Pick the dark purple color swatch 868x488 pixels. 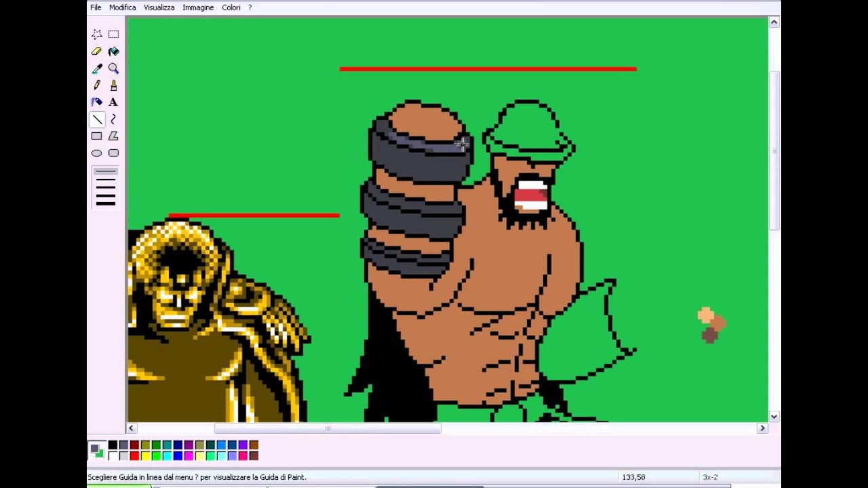click(189, 445)
